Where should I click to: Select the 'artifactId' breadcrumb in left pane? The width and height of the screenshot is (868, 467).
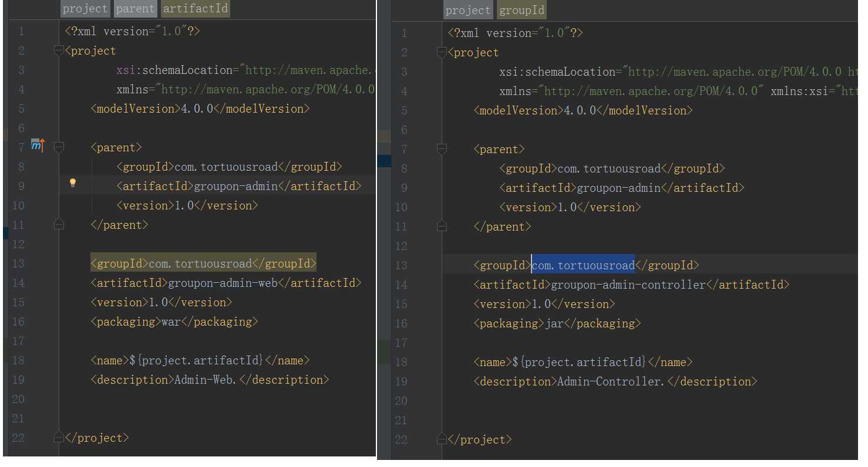coord(195,8)
